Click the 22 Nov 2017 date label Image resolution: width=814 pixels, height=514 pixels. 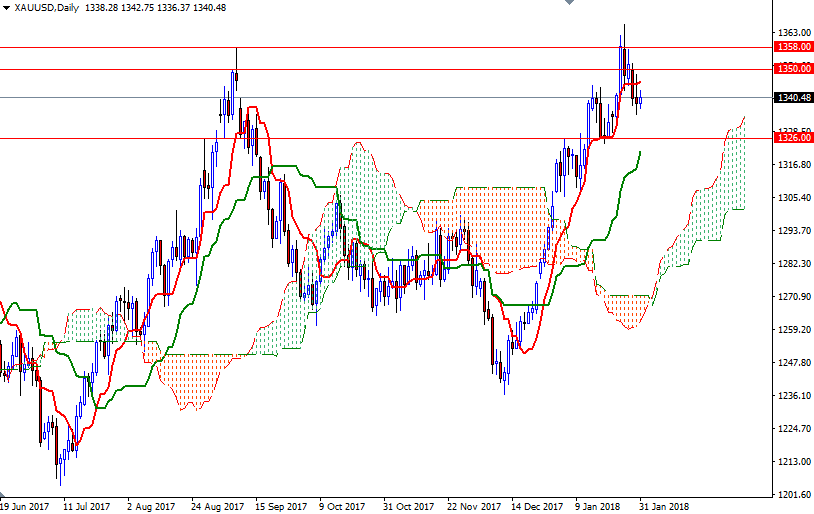[x=472, y=507]
